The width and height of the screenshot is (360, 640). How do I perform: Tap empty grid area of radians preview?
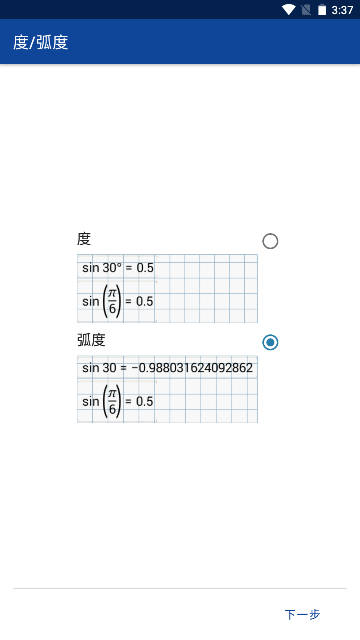point(206,400)
